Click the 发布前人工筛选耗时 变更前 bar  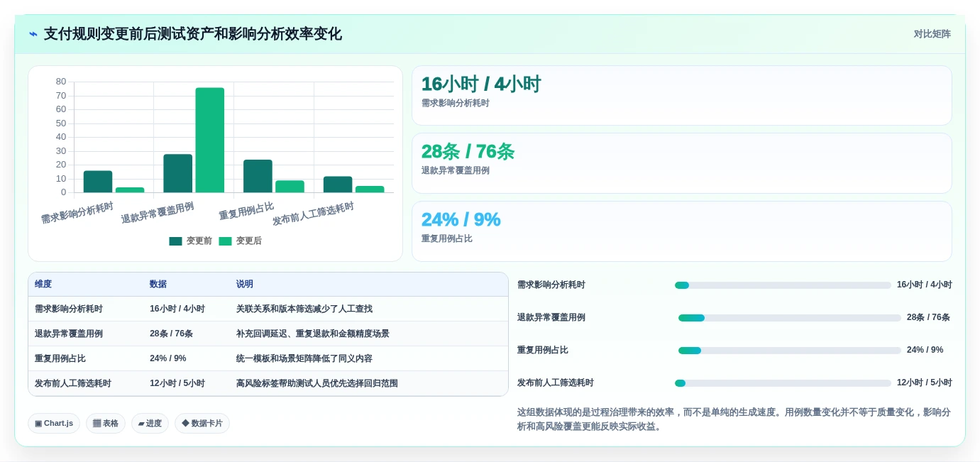coord(338,185)
